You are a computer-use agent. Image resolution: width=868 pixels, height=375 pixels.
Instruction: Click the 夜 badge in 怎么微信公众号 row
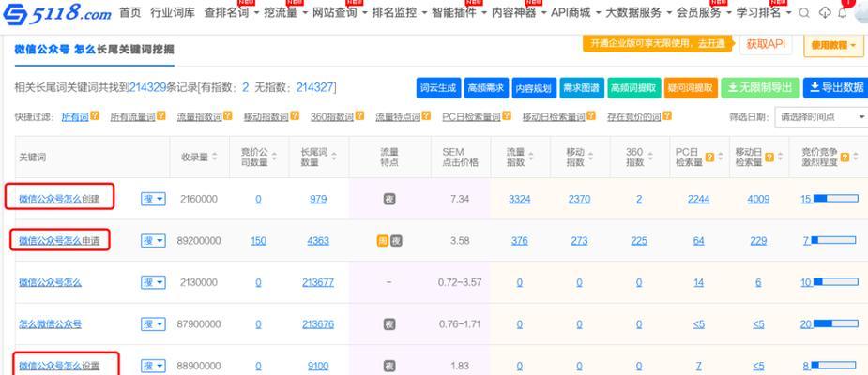(x=389, y=324)
